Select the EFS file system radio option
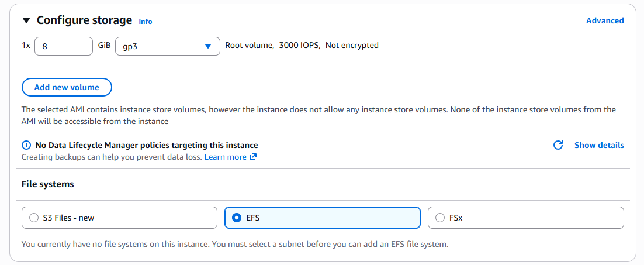Viewport: 644px width, 265px height. click(323, 218)
